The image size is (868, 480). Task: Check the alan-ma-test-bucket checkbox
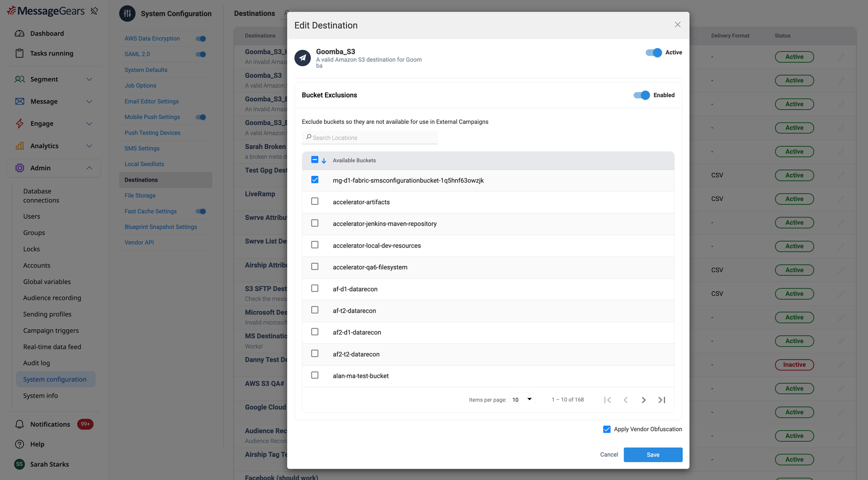click(x=315, y=375)
